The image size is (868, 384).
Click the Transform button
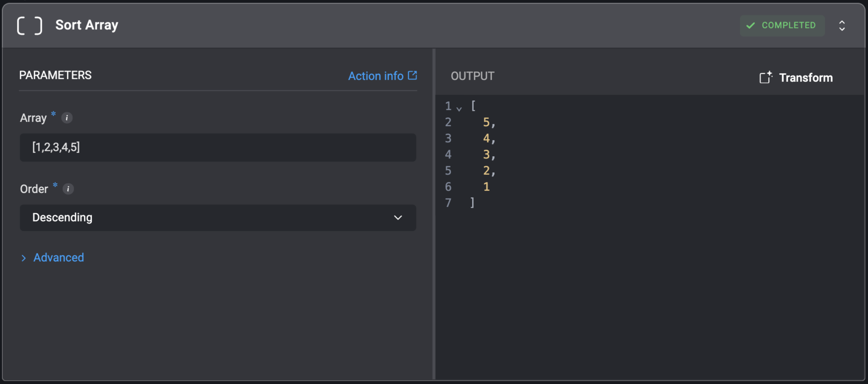point(796,77)
